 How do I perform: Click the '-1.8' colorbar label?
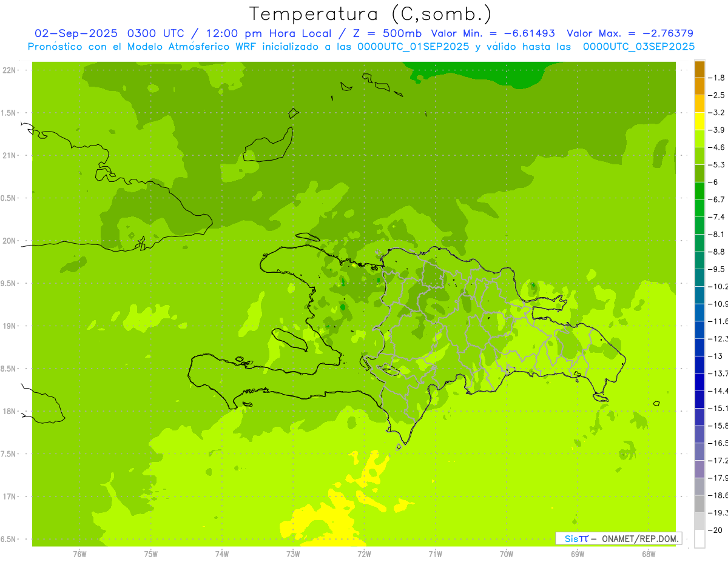(x=716, y=78)
